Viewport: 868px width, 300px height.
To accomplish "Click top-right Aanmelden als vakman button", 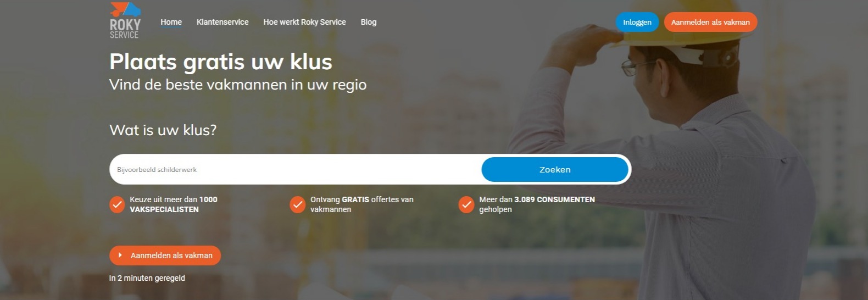I will 710,22.
